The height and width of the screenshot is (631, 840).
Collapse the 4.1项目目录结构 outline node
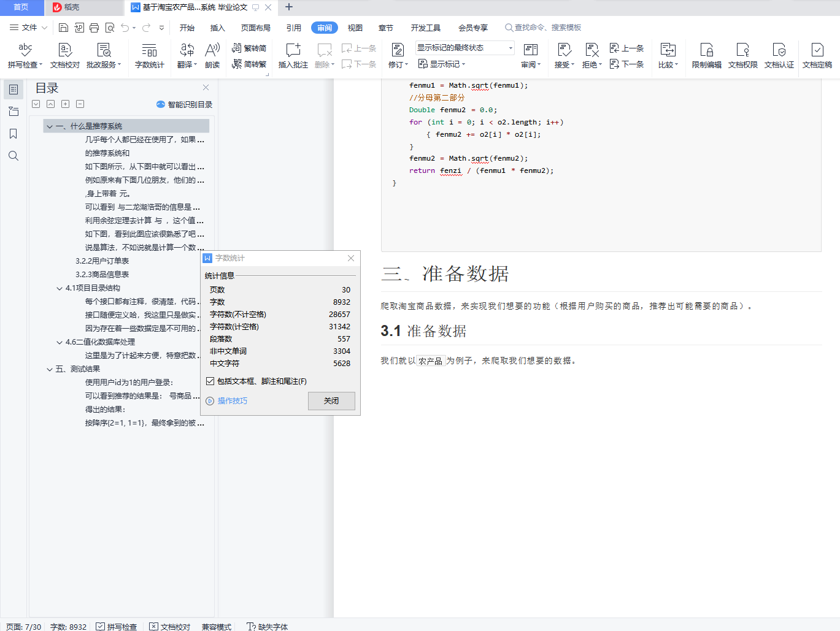point(60,288)
